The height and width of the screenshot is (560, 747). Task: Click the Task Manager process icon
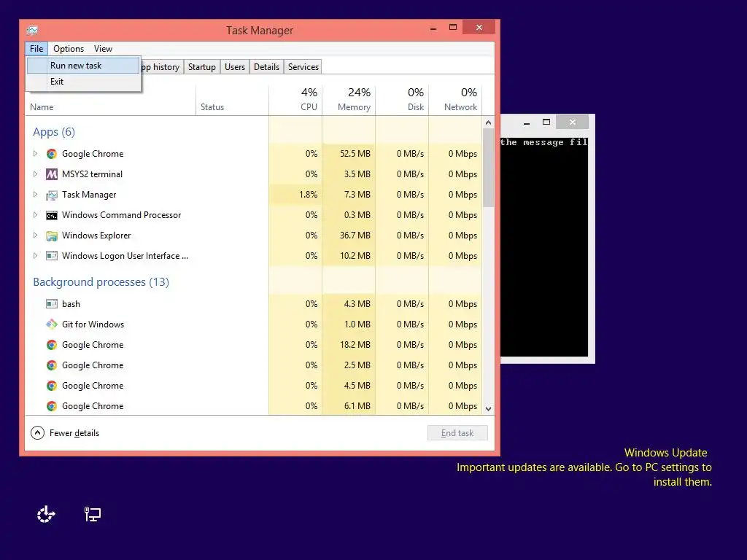coord(52,195)
